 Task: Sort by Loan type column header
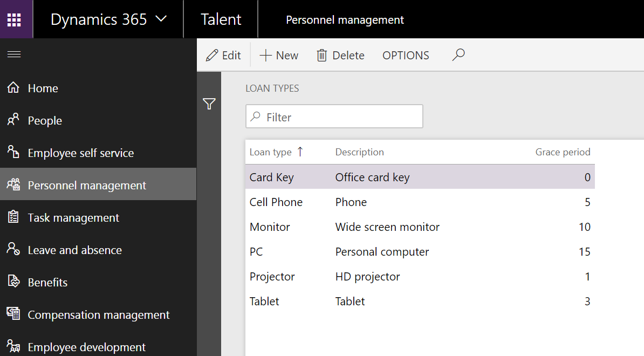pyautogui.click(x=270, y=152)
